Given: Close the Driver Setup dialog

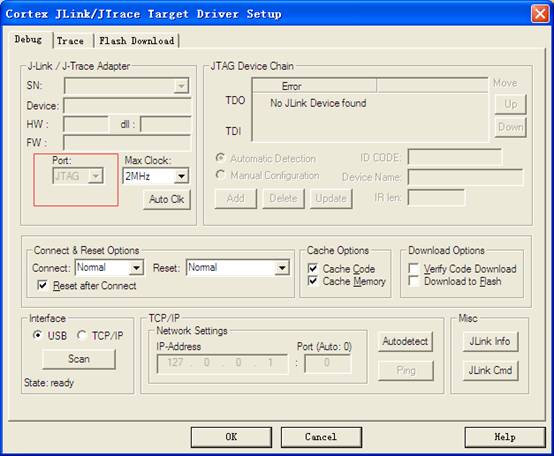Looking at the screenshot, I should pyautogui.click(x=540, y=14).
